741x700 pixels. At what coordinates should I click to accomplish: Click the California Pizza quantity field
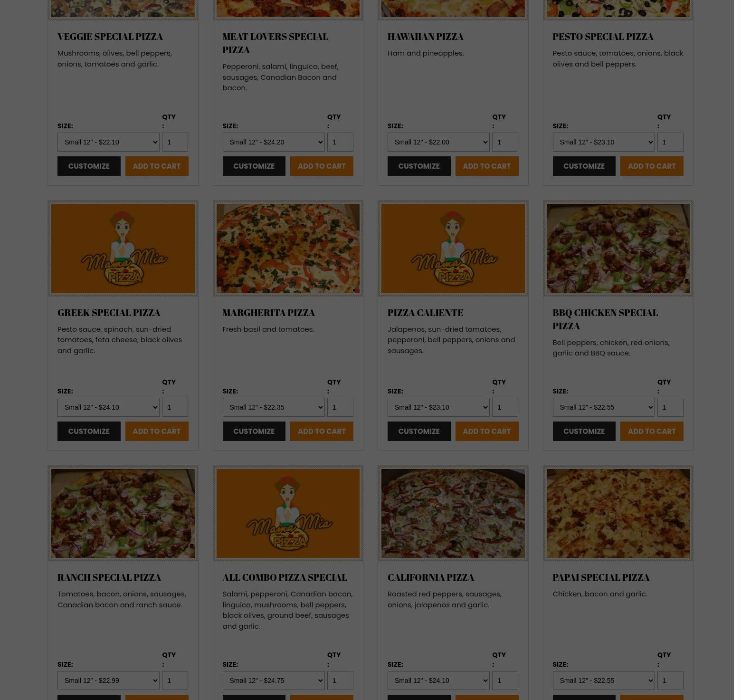point(505,681)
